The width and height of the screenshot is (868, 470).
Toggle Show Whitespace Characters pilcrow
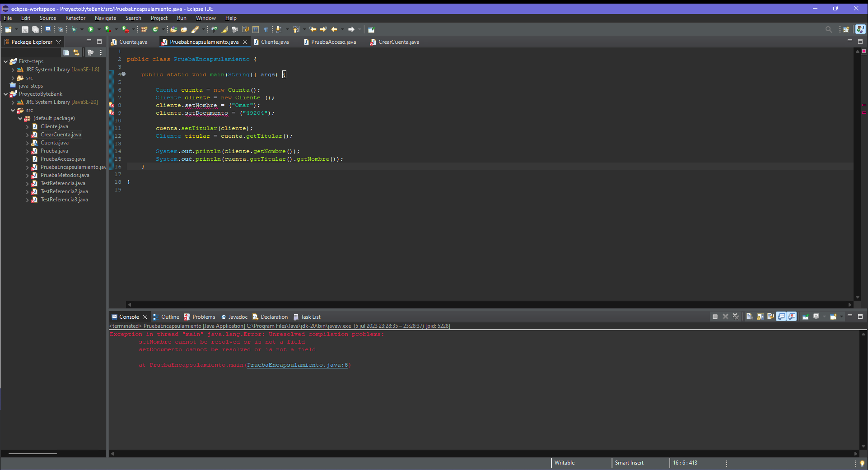[x=266, y=29]
